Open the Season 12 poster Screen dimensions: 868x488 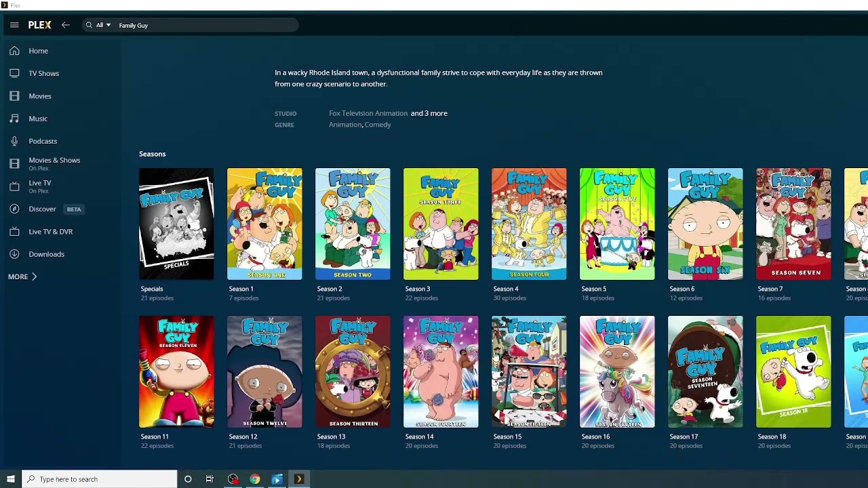coord(264,371)
